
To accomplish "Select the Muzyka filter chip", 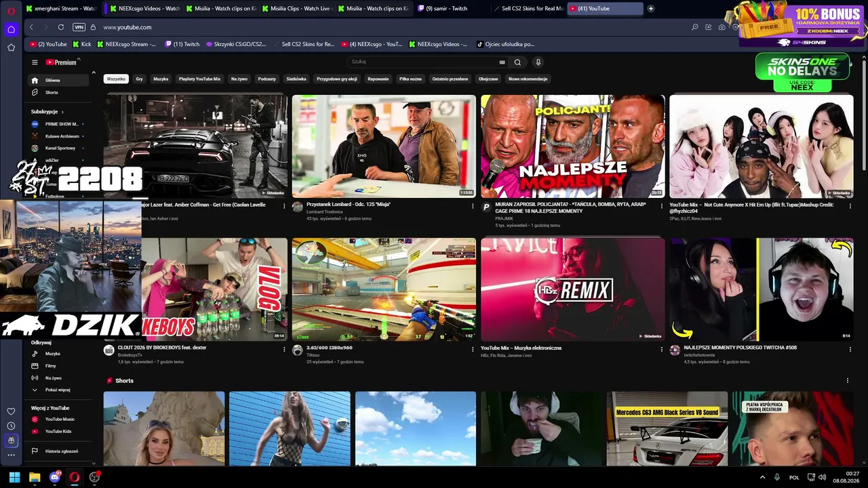I will 161,79.
